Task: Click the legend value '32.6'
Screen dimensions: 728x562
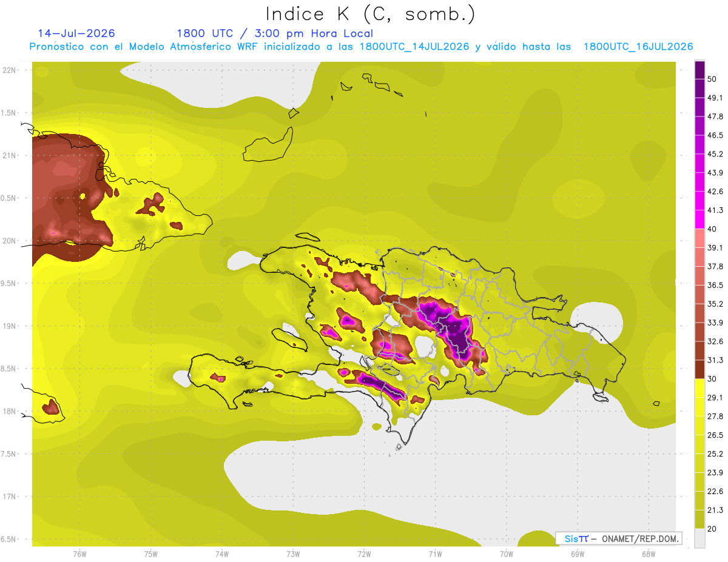Action: [x=716, y=341]
